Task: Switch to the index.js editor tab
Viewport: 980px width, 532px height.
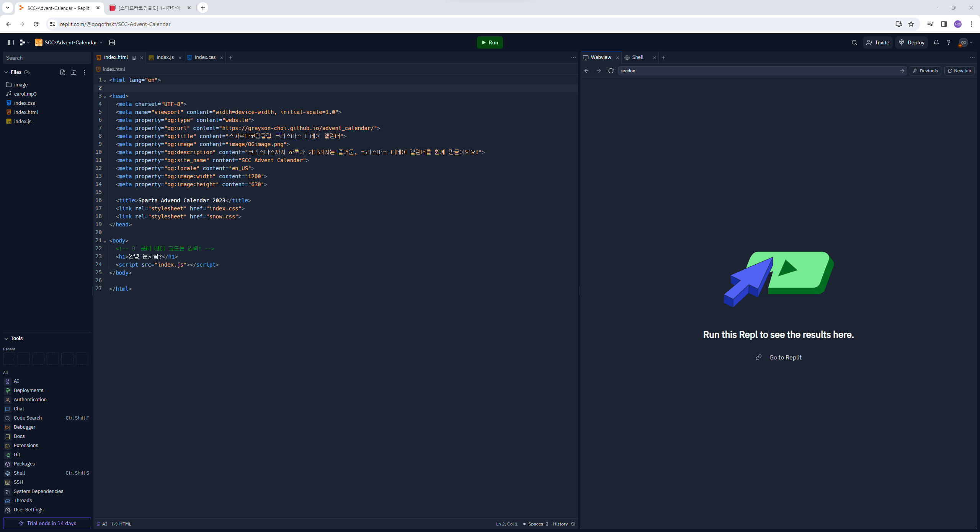Action: point(165,57)
